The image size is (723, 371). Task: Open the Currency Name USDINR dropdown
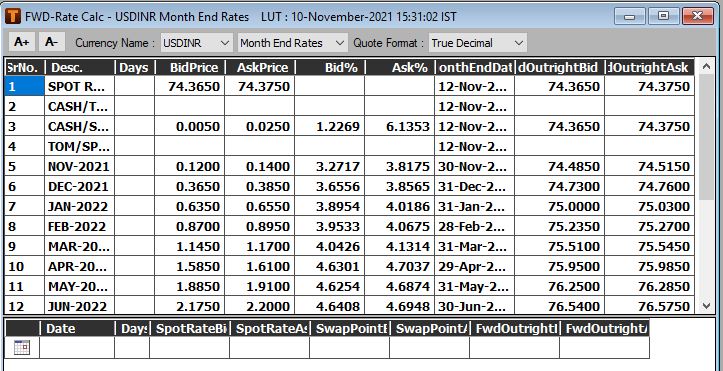pos(196,43)
